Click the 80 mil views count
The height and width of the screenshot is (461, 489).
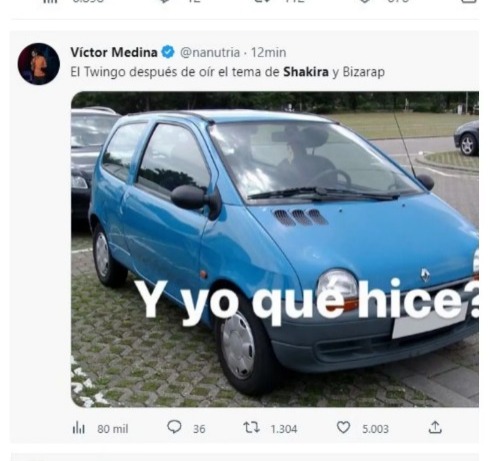(113, 429)
